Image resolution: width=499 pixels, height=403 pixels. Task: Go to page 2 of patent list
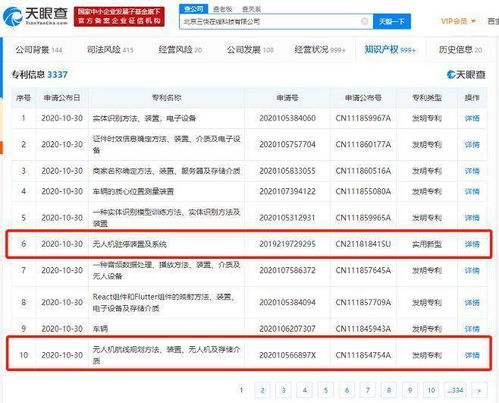tap(262, 390)
